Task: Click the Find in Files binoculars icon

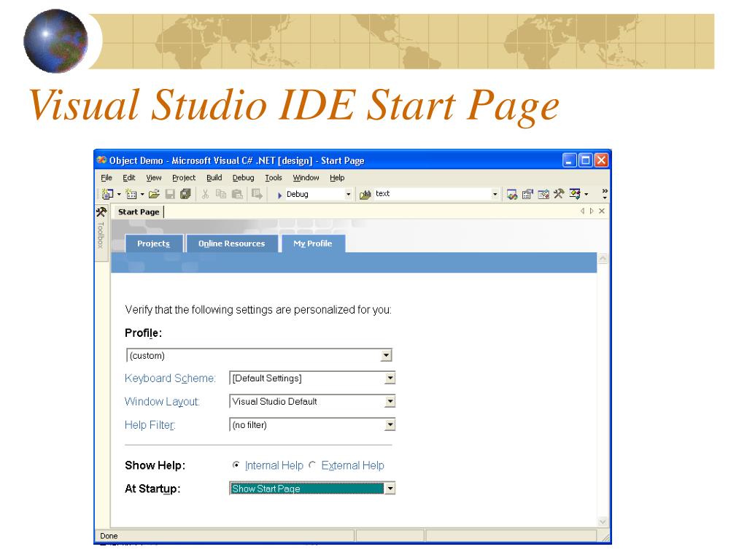Action: 365,194
